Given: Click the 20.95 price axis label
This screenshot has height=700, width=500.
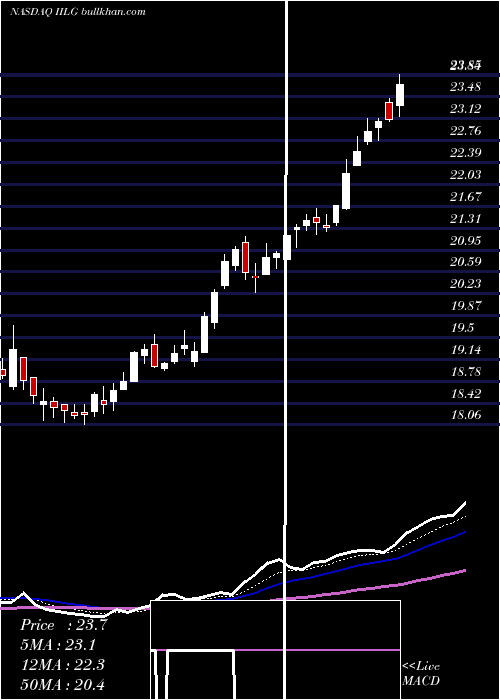Looking at the screenshot, I should click(x=466, y=241).
